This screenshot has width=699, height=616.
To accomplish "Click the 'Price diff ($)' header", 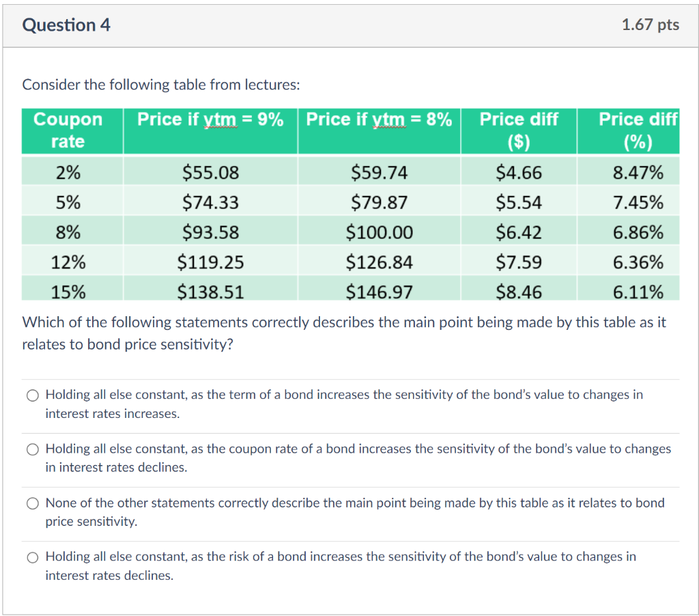I will tap(519, 130).
